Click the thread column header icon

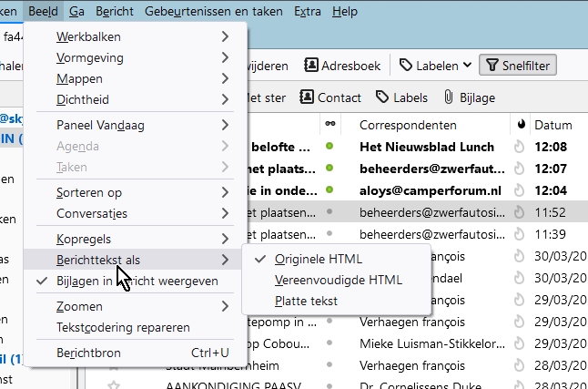click(329, 125)
